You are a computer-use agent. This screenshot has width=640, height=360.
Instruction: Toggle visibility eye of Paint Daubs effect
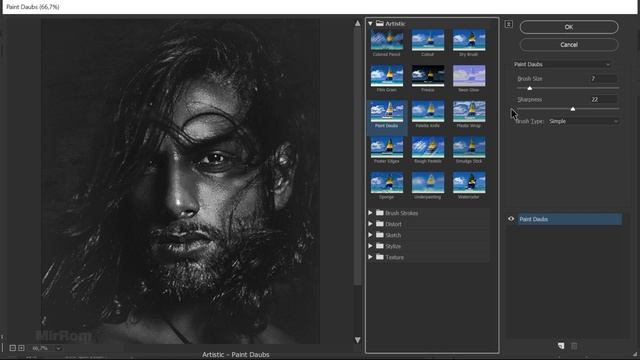[511, 219]
